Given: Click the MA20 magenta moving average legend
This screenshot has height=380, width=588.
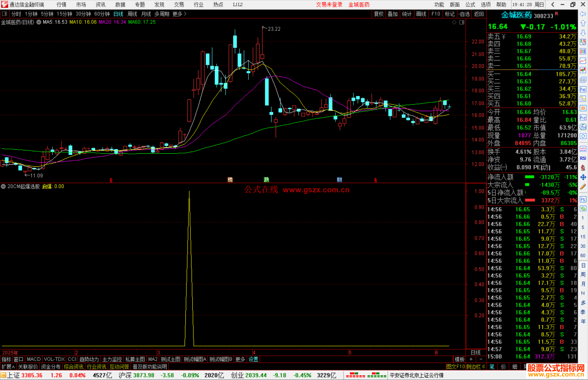Looking at the screenshot, I should [112, 22].
